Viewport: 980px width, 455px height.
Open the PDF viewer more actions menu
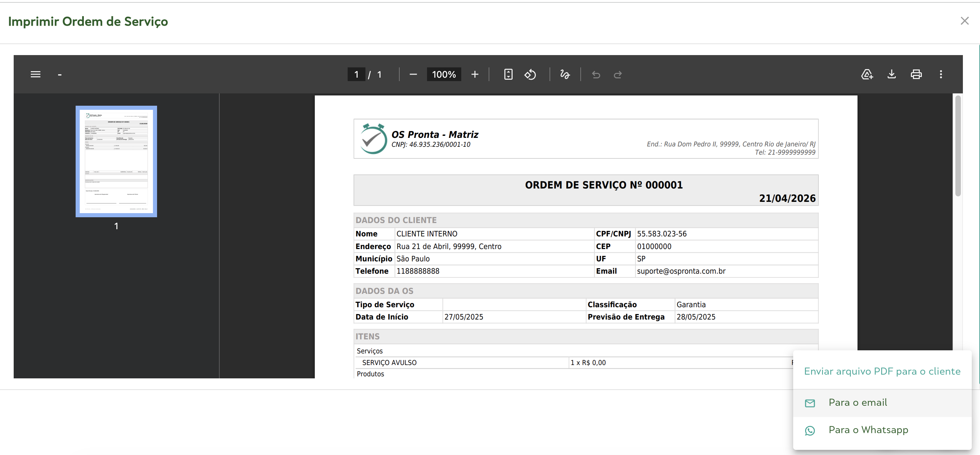(x=940, y=74)
